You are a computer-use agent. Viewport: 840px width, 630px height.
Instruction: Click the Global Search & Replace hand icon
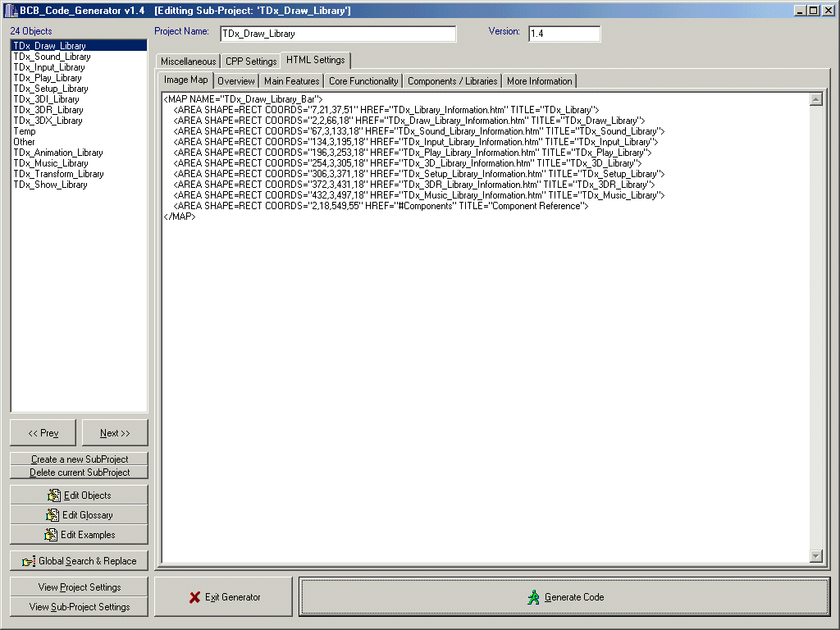click(x=29, y=561)
